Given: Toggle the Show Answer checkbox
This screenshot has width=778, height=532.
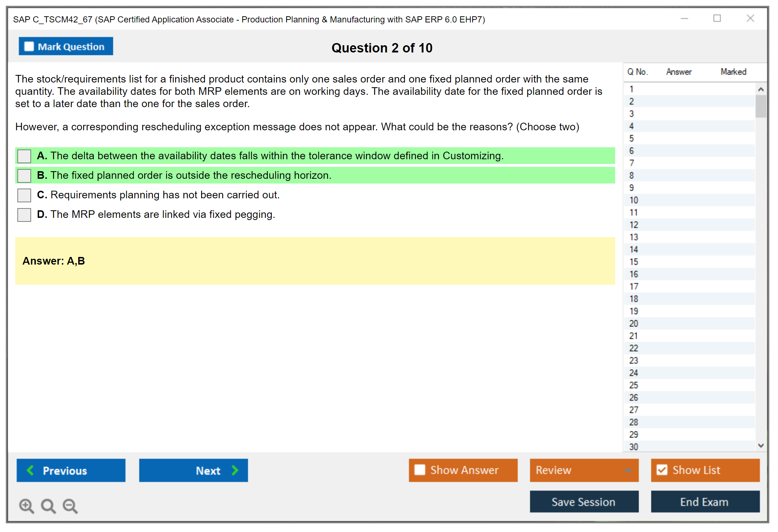Looking at the screenshot, I should (x=420, y=470).
